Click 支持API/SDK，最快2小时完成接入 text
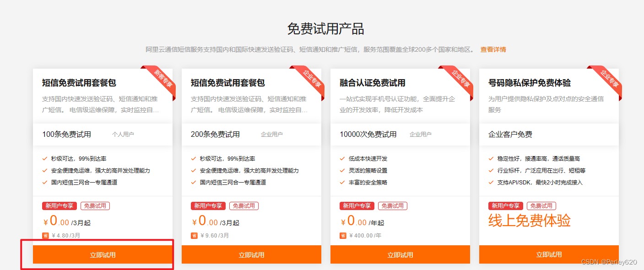The height and width of the screenshot is (270, 644). click(540, 183)
